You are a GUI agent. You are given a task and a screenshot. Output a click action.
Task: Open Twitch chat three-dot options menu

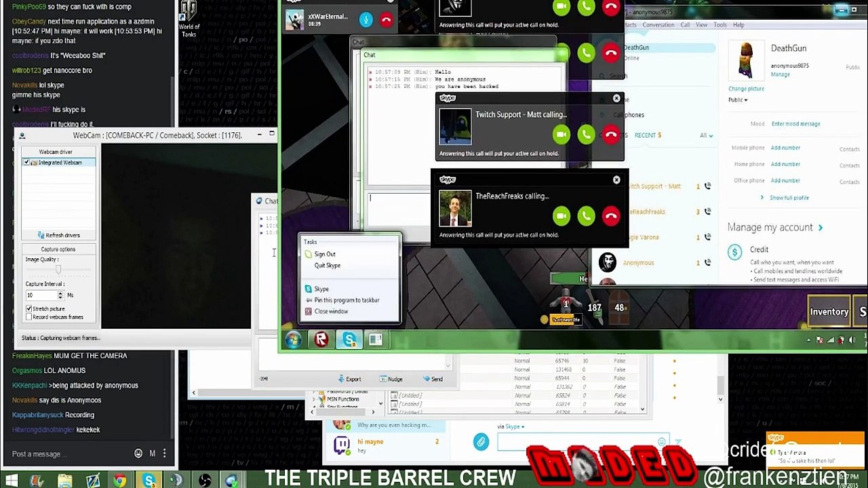[164, 453]
